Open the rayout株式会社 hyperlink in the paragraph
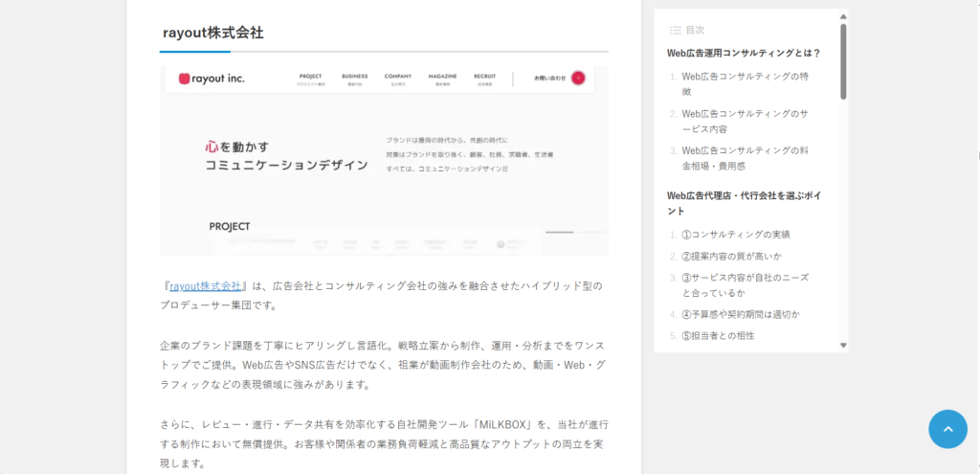980x474 pixels. click(x=206, y=285)
